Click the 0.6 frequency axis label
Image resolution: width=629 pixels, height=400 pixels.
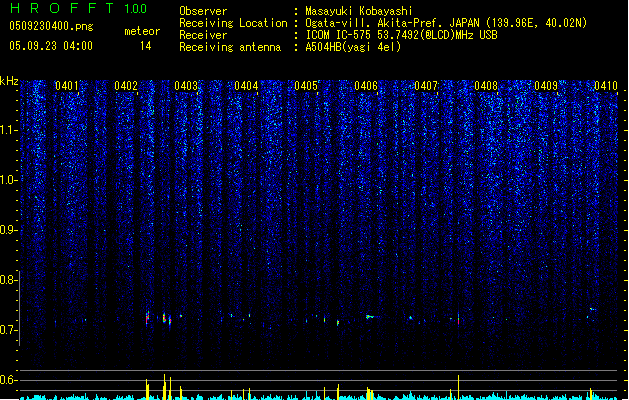pos(9,380)
